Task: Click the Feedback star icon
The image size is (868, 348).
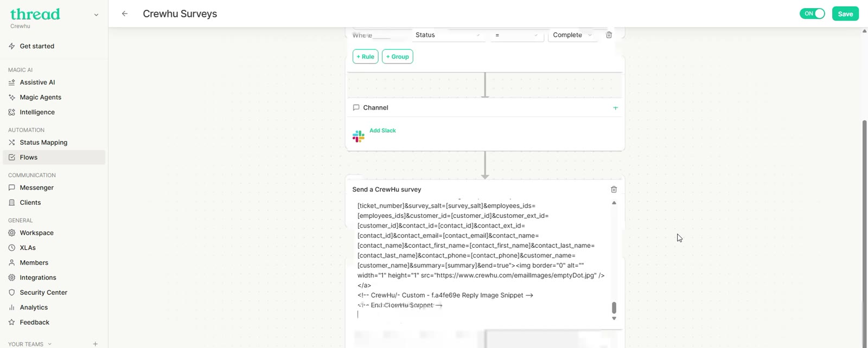Action: coord(12,323)
